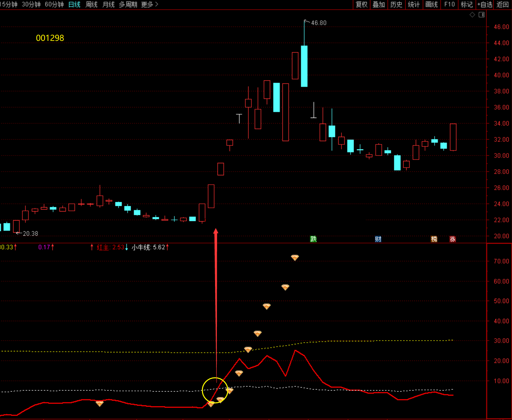Activate the 画线 drawing tools
Viewport: 512px width, 420px height.
click(x=431, y=4)
